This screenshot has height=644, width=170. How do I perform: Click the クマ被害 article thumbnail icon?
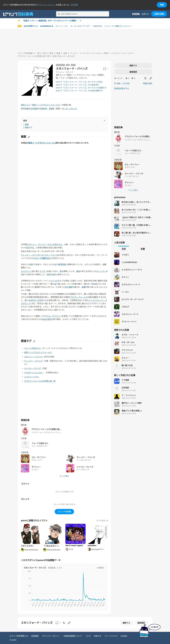117,381
